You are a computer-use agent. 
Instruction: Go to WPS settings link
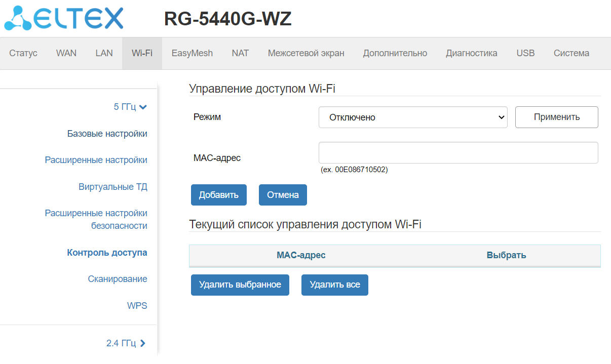click(x=137, y=306)
